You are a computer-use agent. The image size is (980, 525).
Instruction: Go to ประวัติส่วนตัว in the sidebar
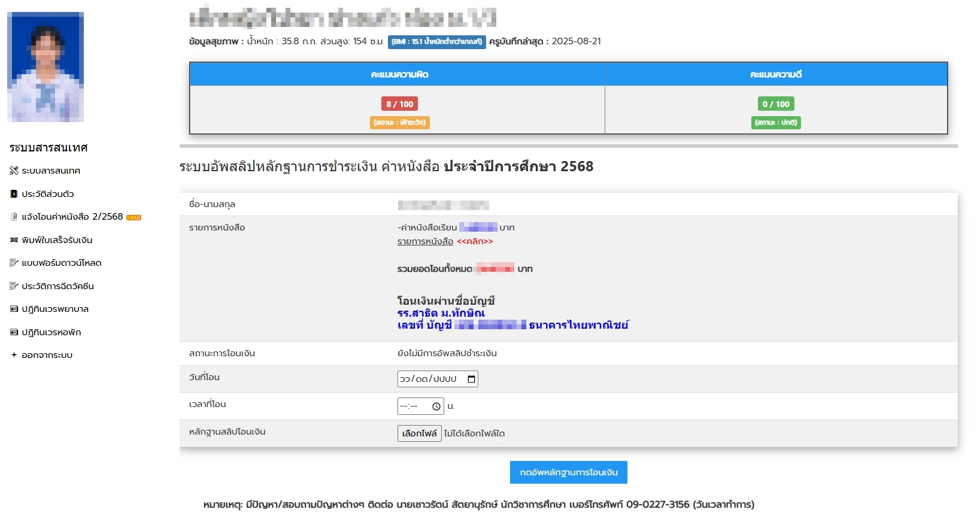coord(47,194)
